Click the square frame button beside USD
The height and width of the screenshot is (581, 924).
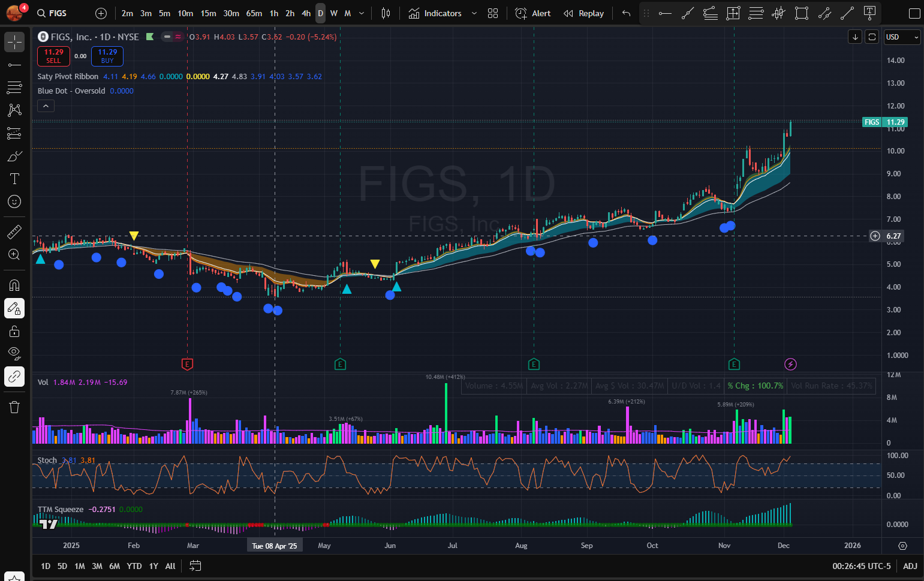point(872,37)
